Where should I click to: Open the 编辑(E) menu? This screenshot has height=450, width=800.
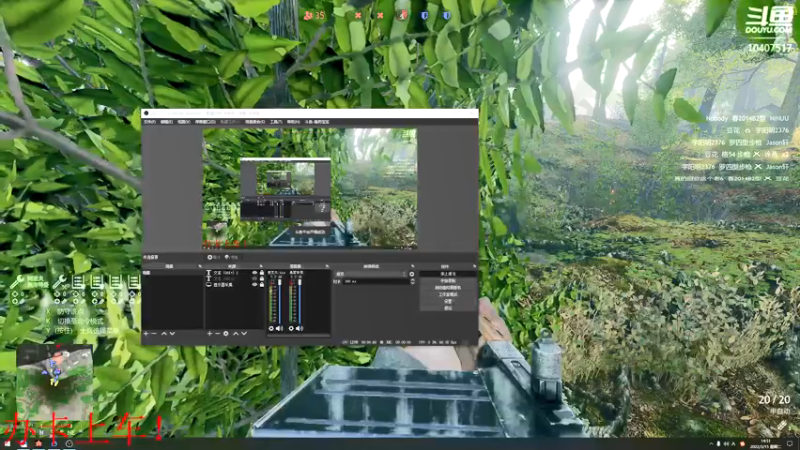point(166,122)
